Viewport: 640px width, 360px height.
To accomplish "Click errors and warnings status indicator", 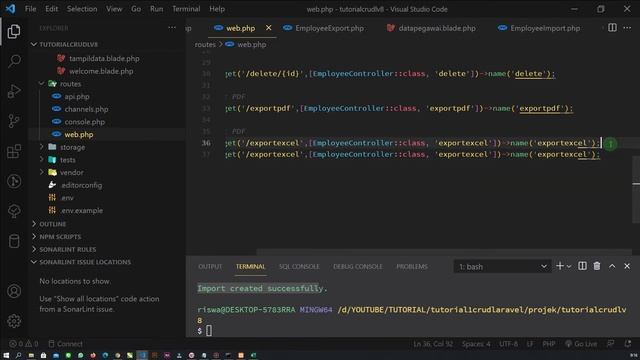I will click(x=24, y=344).
